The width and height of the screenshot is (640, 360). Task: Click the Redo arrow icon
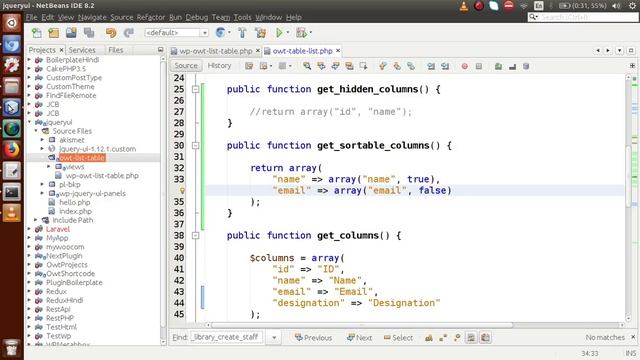click(129, 33)
